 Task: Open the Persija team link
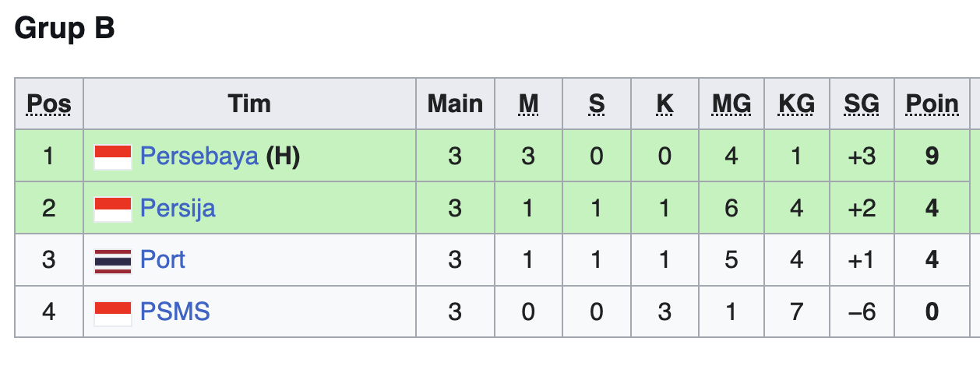178,208
